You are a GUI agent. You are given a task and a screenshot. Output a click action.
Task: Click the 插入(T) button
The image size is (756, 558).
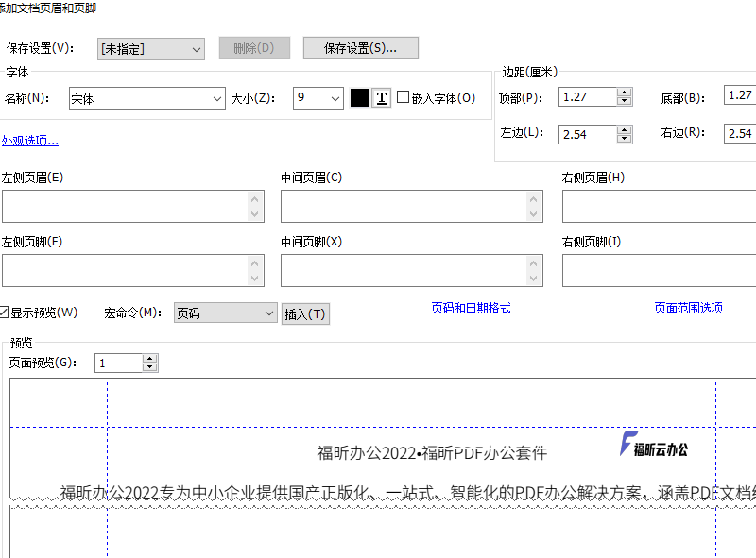tap(303, 313)
